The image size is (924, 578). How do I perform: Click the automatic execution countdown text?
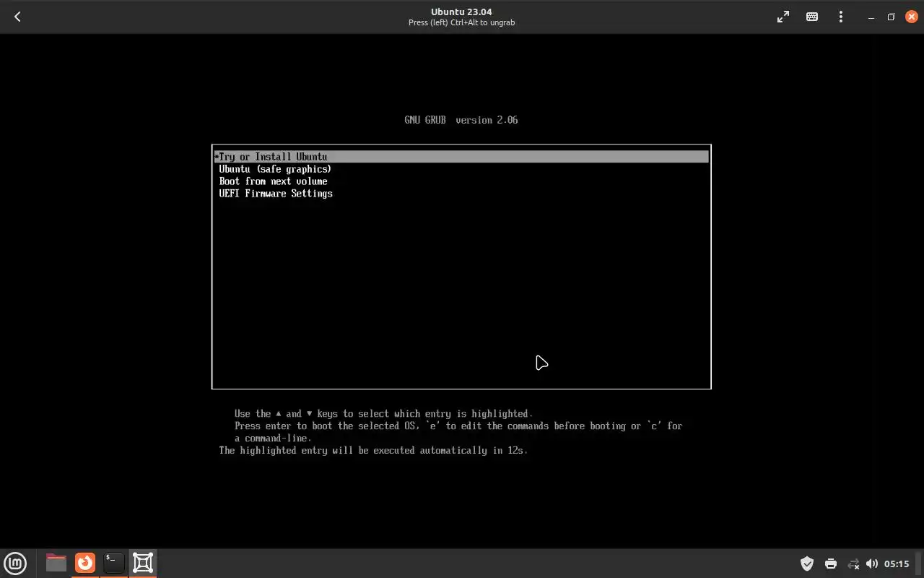(373, 450)
